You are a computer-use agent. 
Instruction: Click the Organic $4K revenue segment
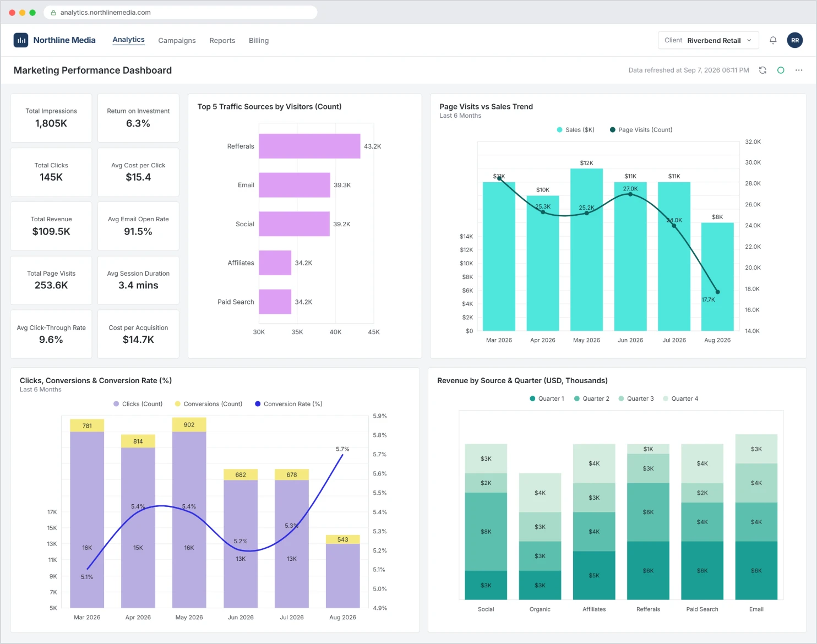click(540, 493)
